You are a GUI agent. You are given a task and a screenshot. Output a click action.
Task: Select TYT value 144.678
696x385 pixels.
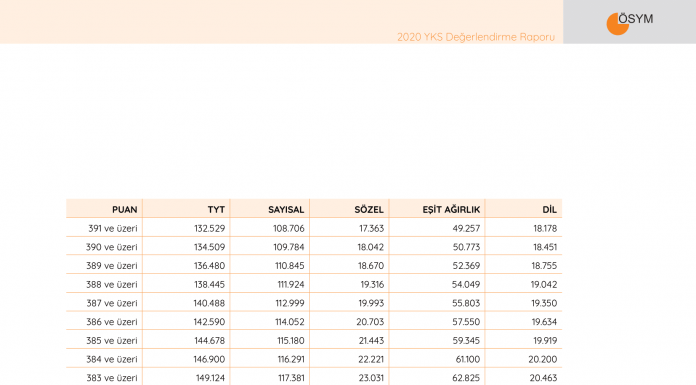pos(209,341)
